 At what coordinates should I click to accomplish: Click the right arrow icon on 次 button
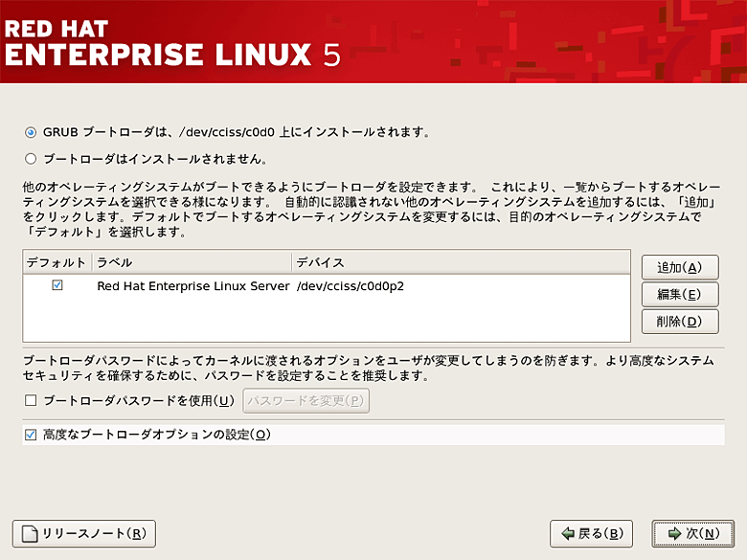pyautogui.click(x=674, y=533)
